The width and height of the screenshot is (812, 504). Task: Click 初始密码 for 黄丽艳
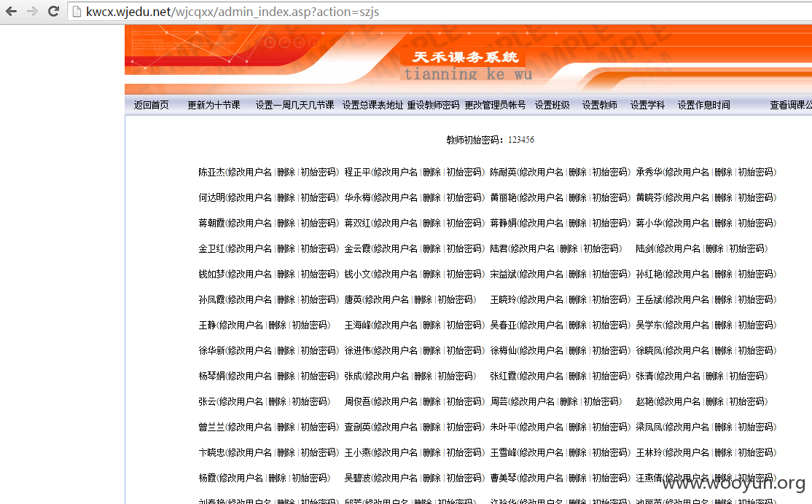[609, 197]
